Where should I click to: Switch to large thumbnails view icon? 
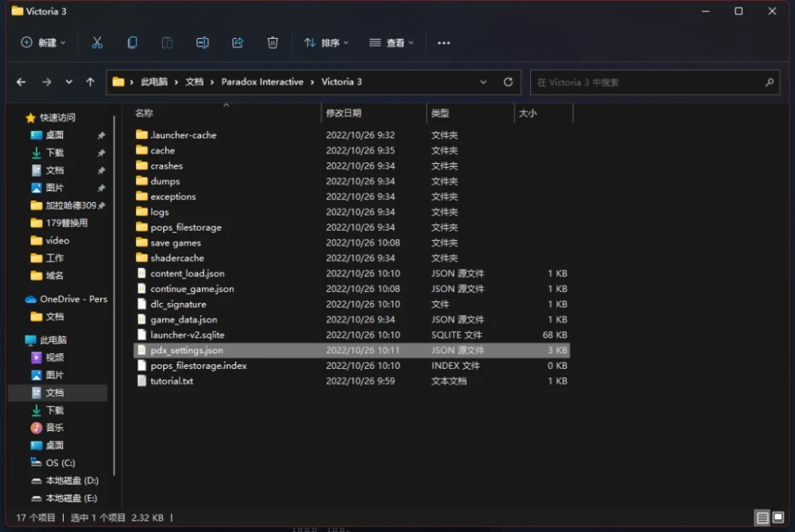(779, 518)
